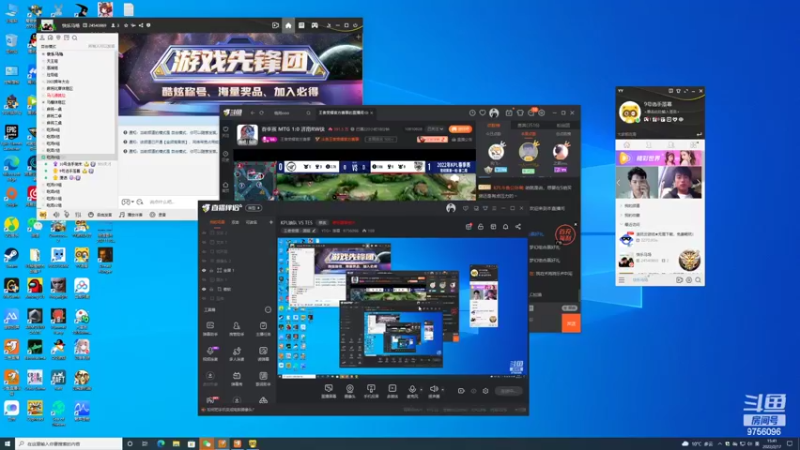Click the orange follow button in Douyu client
This screenshot has height=450, width=800.
coord(460,129)
